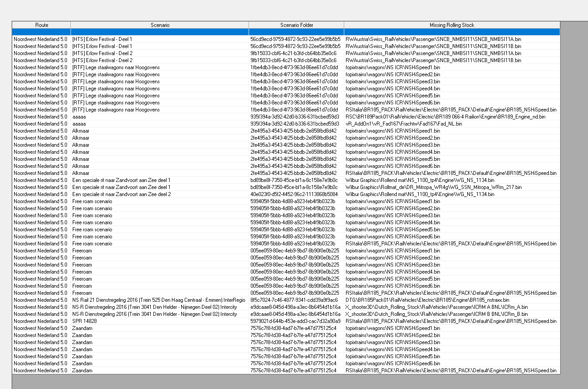
Task: Select the highlighted blank blue row
Action: 286,32
